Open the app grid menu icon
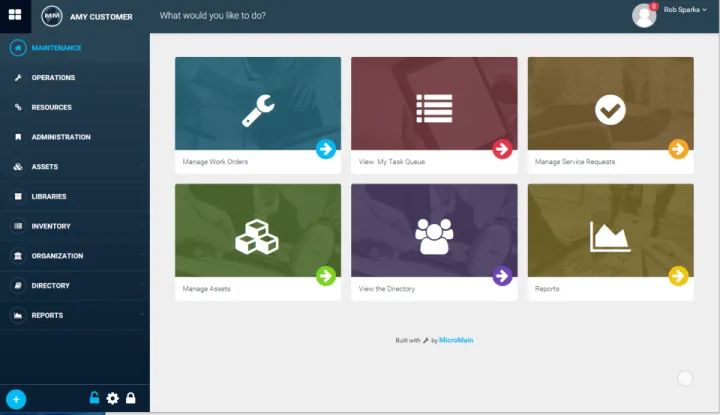Screen dimensions: 720x415 [15, 15]
